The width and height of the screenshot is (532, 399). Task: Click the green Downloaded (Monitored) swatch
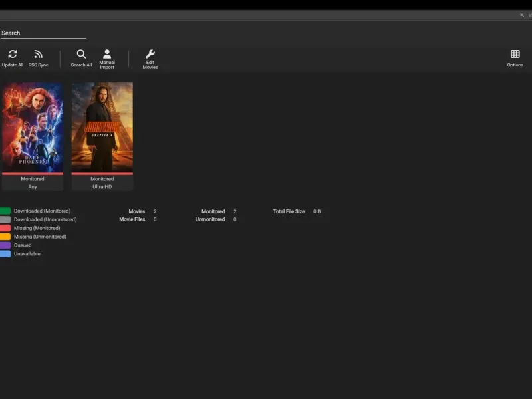tap(5, 211)
